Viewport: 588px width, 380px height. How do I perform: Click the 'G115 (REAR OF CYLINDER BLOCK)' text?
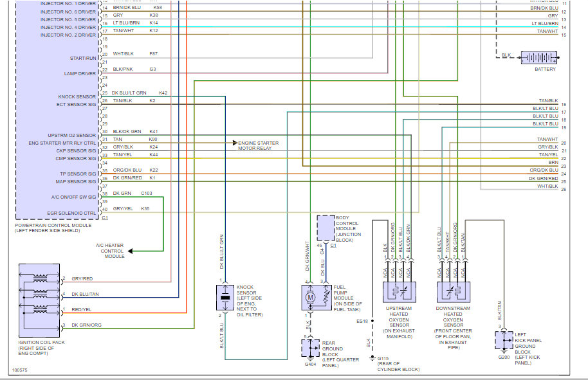coord(398,364)
